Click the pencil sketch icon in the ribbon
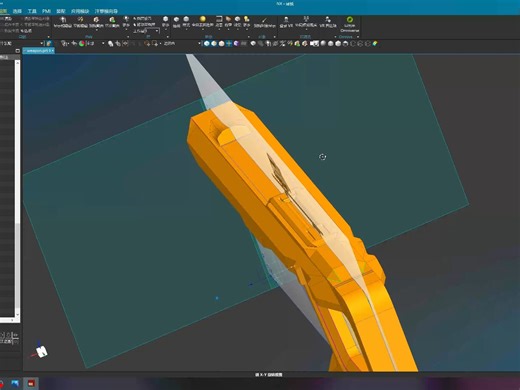 pos(264,21)
